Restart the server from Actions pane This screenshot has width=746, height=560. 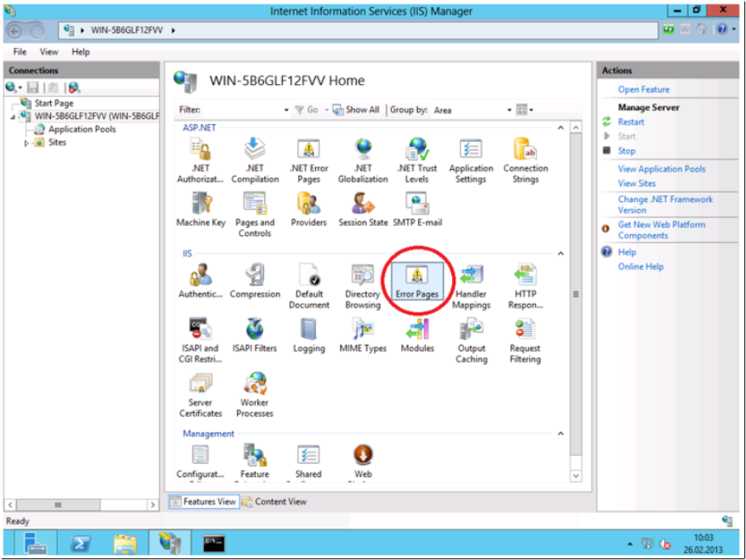tap(631, 122)
